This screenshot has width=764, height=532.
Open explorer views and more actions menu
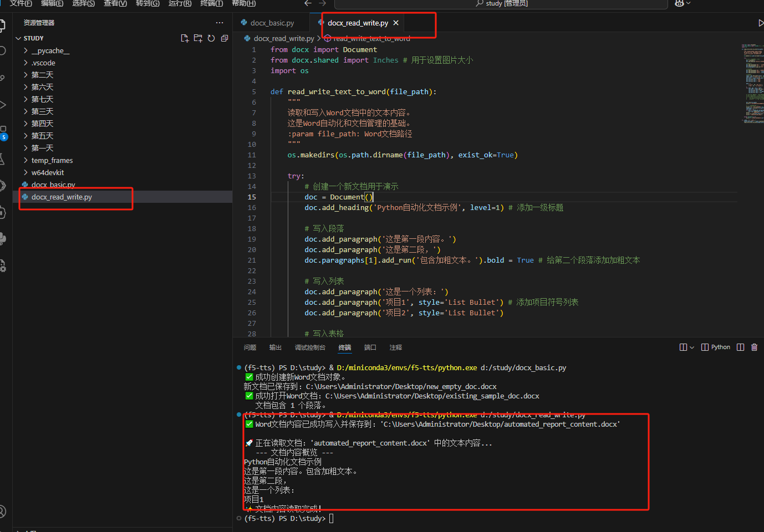(x=220, y=23)
